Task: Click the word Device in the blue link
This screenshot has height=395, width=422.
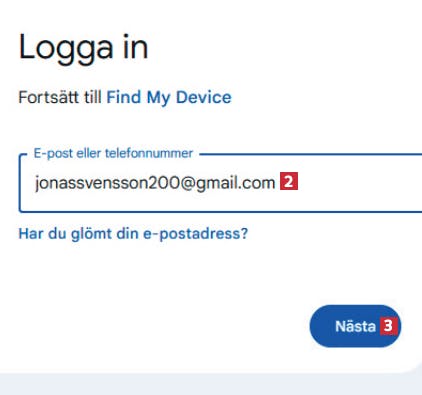Action: 203,97
